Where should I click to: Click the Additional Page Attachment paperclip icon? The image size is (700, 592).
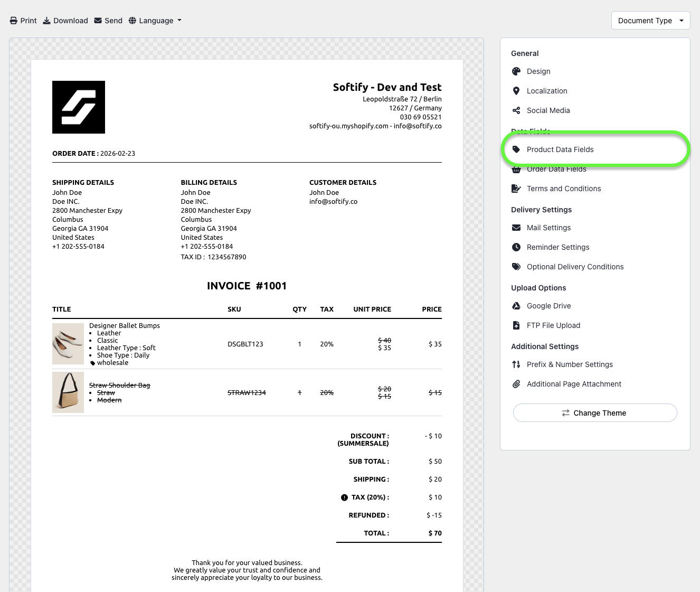click(516, 384)
